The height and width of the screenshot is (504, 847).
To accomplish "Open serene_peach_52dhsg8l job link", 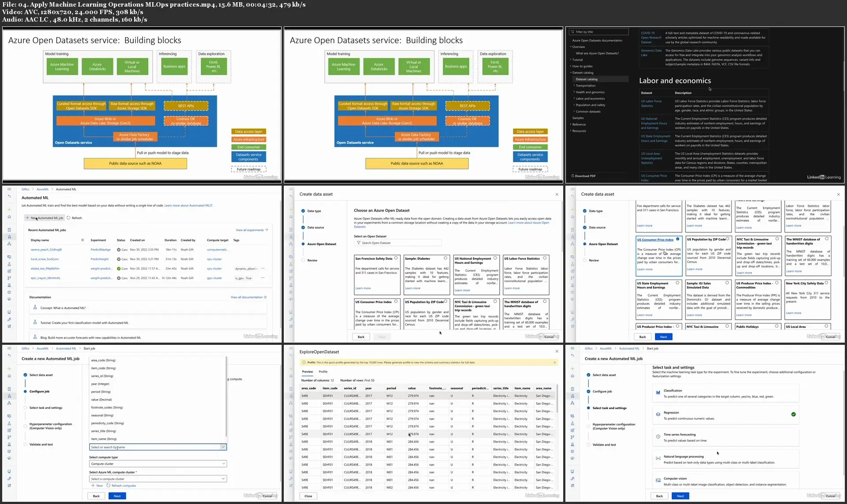I will [46, 250].
